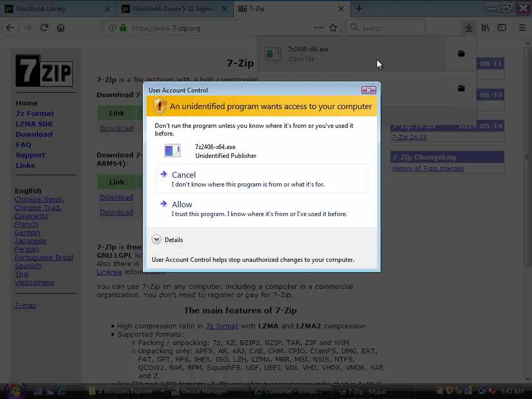Screen dimensions: 532x399
Task: Reload the 7-Zip page
Action: (x=44, y=28)
